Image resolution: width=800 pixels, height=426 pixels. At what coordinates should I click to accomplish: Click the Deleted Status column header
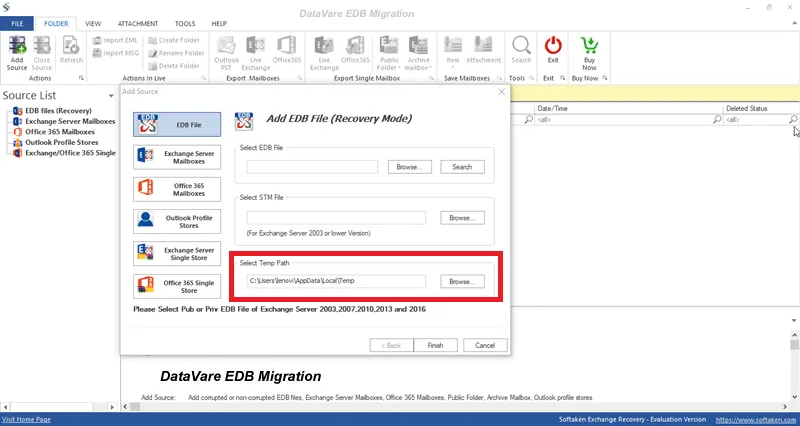(761, 108)
